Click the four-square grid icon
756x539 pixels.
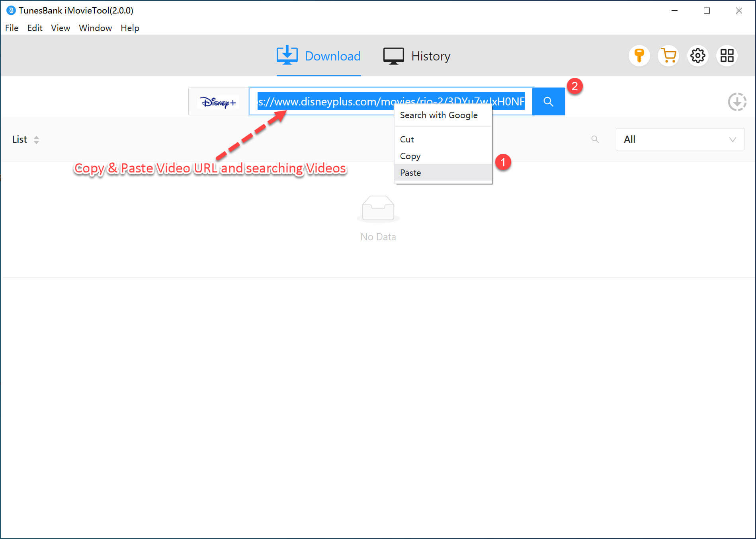727,56
